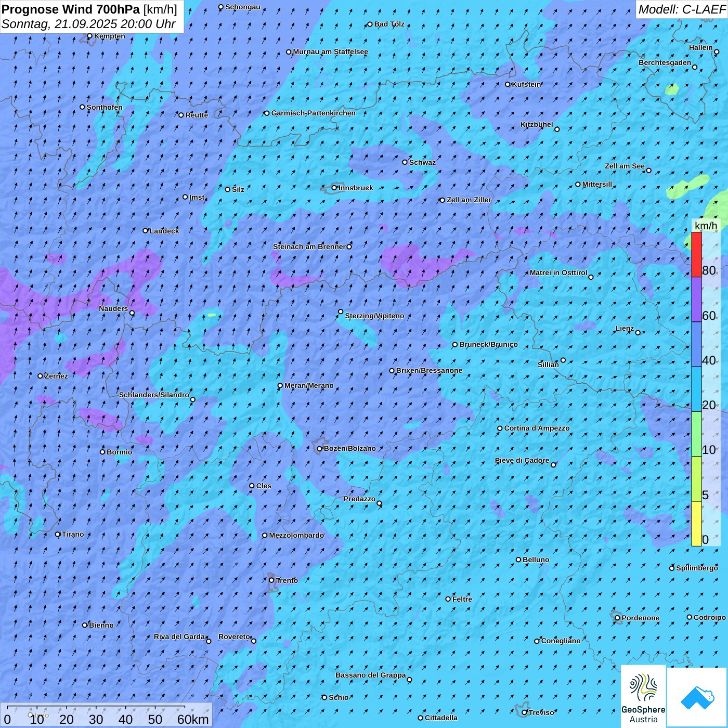Click the Mezzolombardo label

click(296, 535)
